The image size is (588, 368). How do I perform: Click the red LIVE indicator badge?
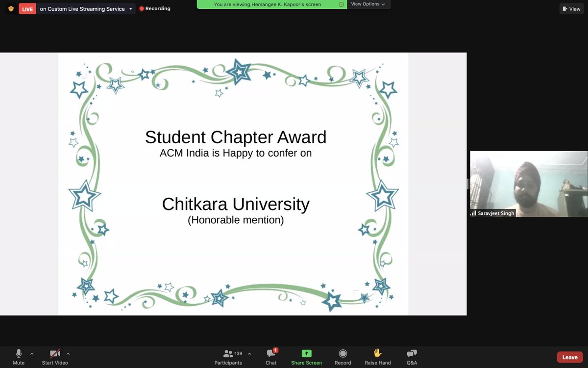27,9
